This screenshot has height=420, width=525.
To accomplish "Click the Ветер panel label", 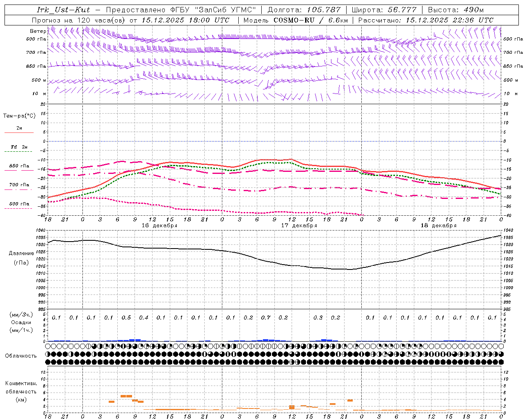I will (38, 31).
